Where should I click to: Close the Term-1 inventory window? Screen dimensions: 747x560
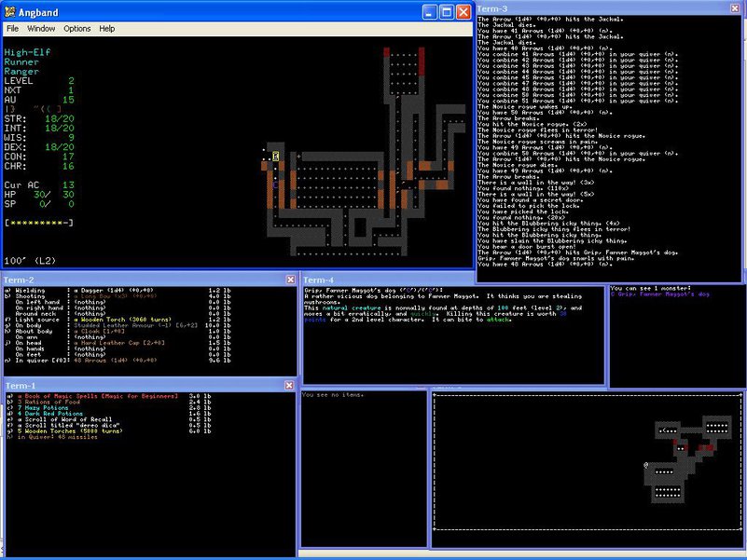289,386
